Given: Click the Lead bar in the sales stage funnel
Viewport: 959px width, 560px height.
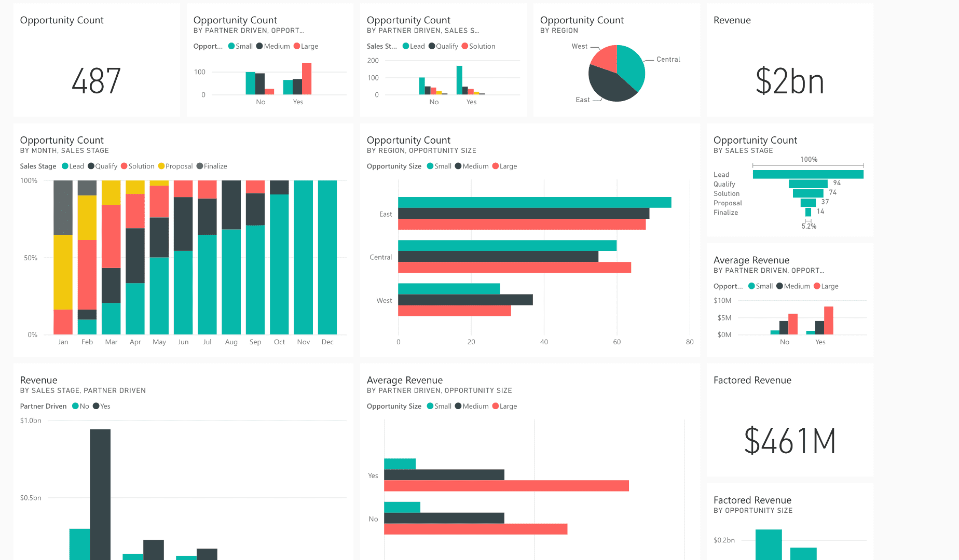Looking at the screenshot, I should (x=808, y=174).
